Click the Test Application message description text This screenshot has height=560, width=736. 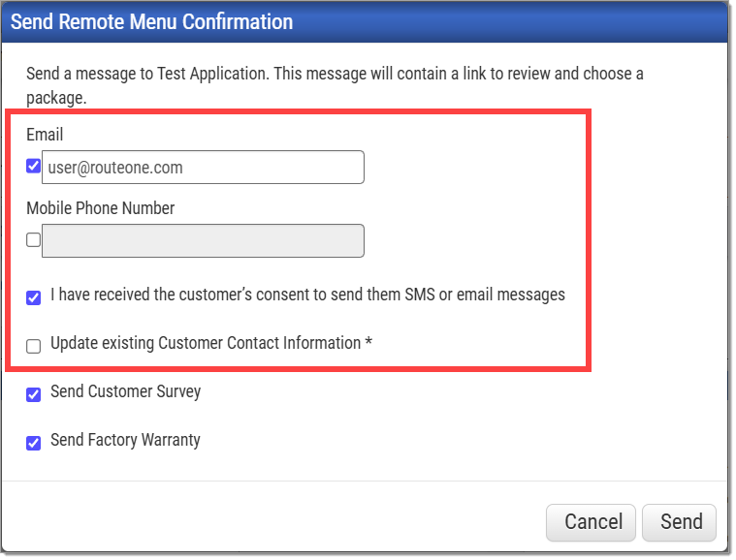click(335, 86)
